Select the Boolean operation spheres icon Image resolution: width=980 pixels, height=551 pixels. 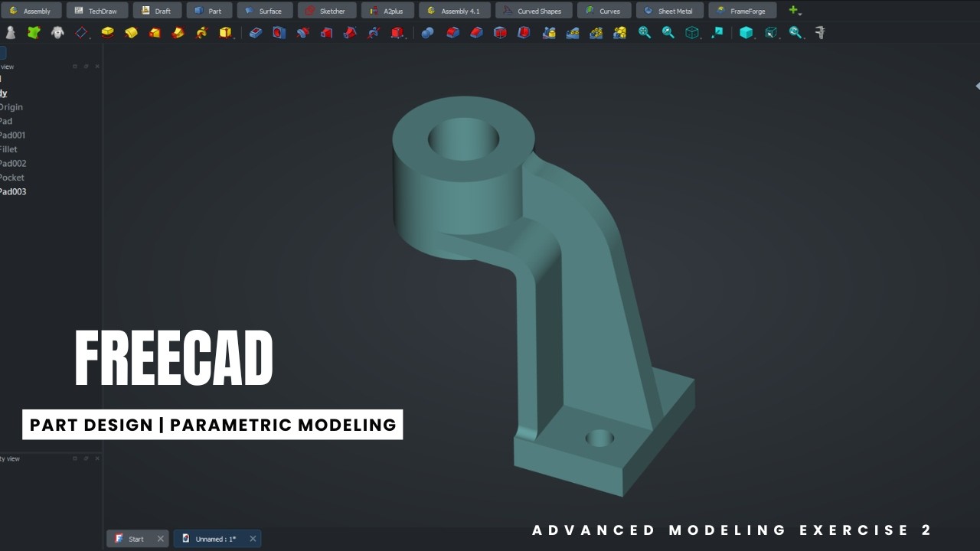click(x=428, y=32)
